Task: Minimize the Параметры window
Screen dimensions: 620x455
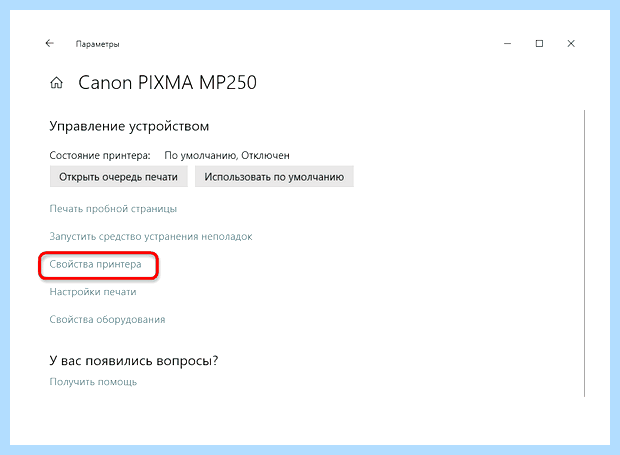Action: click(507, 43)
